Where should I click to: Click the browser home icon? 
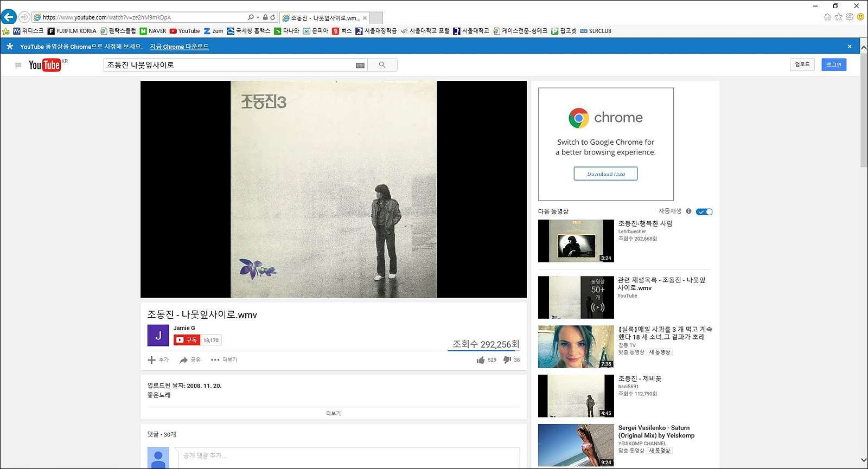pos(827,17)
